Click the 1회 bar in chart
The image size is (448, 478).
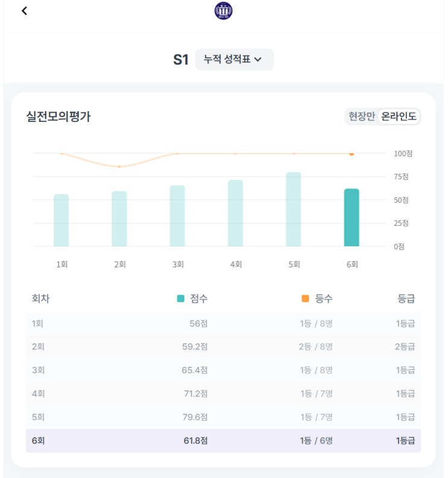[62, 220]
